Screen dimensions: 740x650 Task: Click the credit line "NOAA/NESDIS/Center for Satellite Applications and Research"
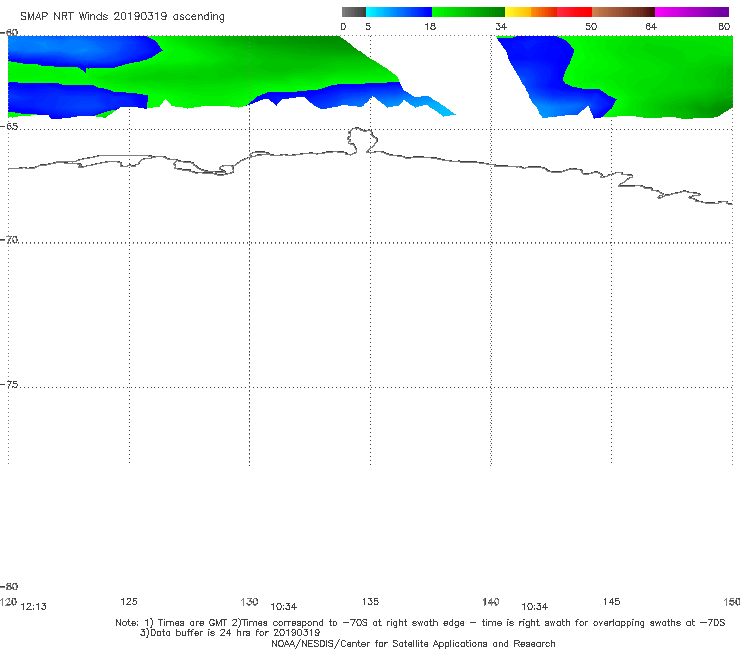click(x=413, y=644)
